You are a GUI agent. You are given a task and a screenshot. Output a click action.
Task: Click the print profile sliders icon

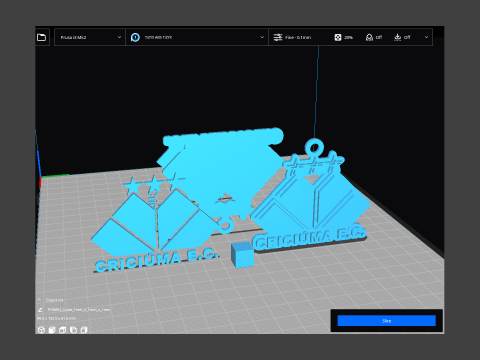(x=278, y=37)
